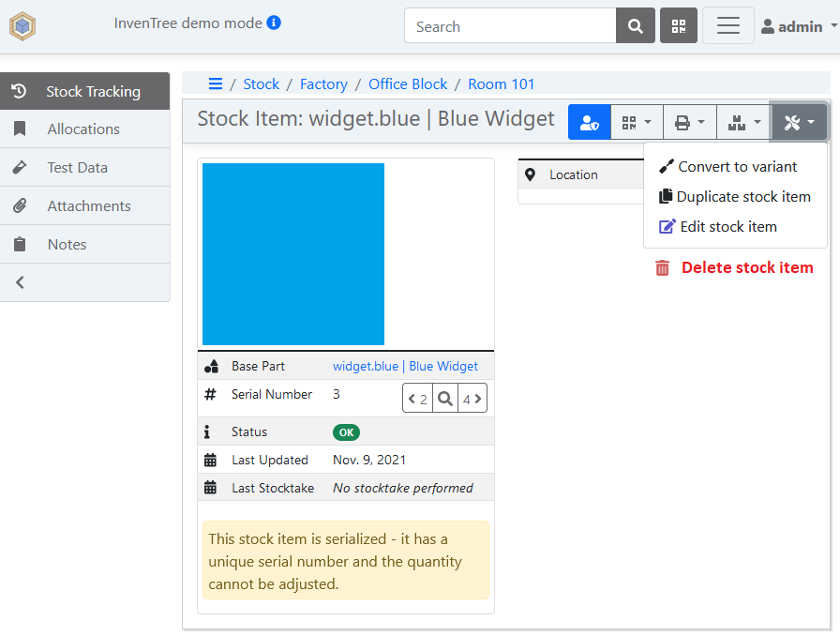Click the stock item title heading

376,119
